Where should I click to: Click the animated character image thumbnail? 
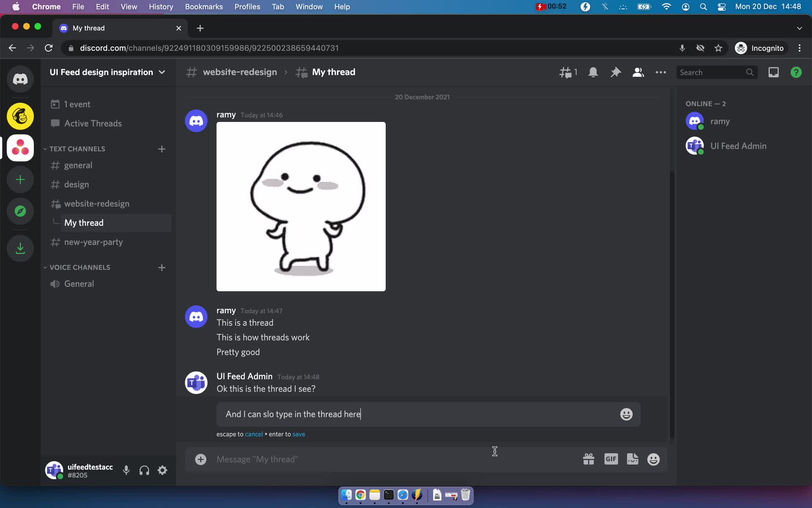300,206
